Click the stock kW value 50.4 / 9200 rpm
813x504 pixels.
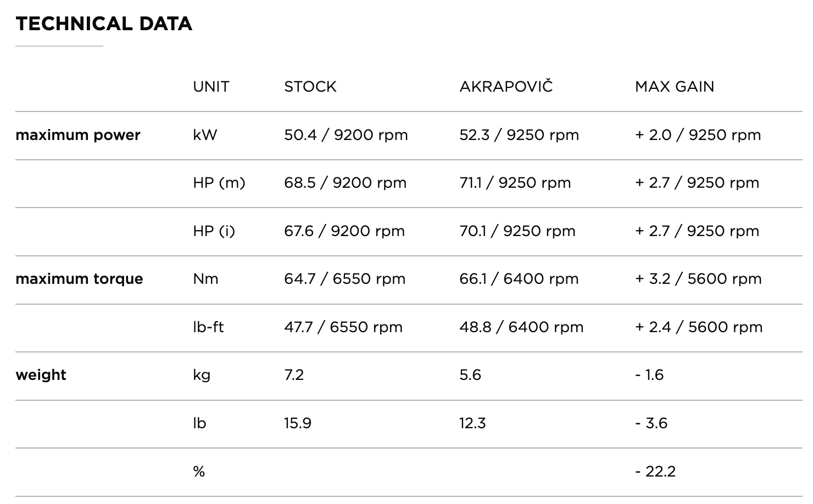coord(346,135)
